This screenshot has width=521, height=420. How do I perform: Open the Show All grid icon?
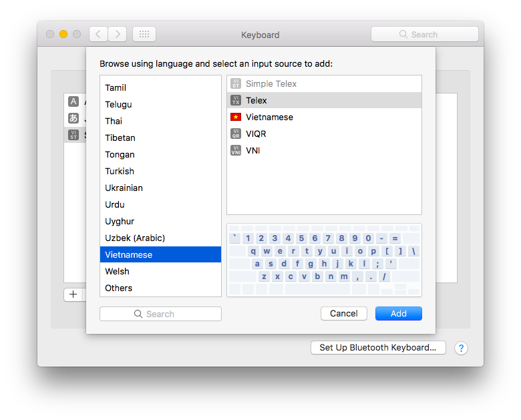(144, 34)
